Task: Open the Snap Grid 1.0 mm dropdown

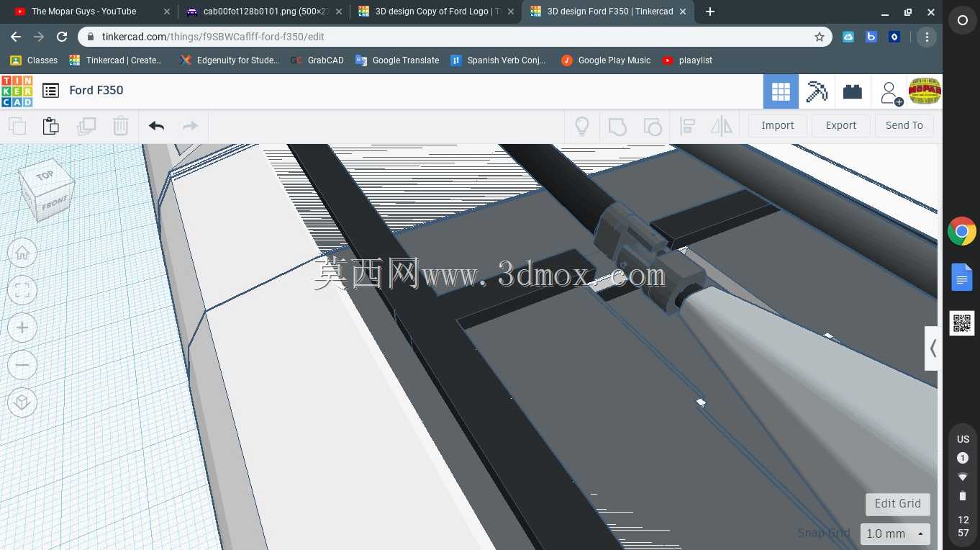Action: 895,533
